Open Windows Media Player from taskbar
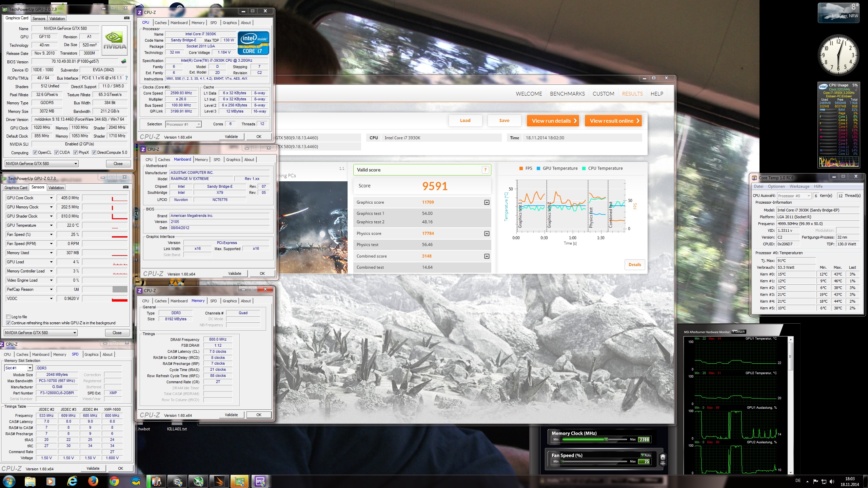The image size is (868, 488). pyautogui.click(x=51, y=481)
